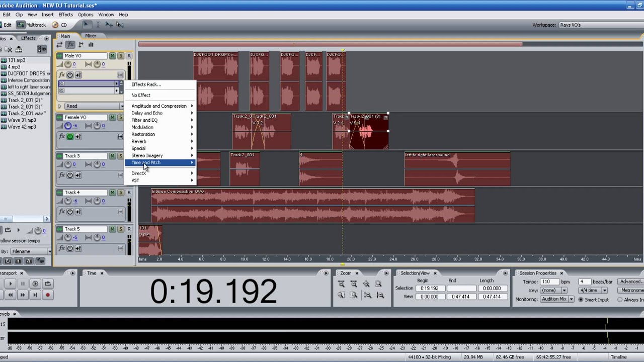Click the Track 3 effects power button
The width and height of the screenshot is (644, 362).
click(x=70, y=175)
